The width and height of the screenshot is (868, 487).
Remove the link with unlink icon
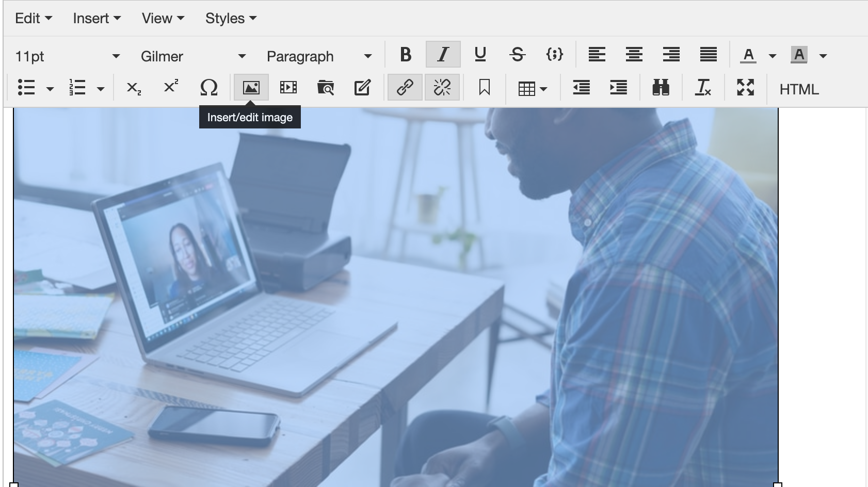click(442, 88)
